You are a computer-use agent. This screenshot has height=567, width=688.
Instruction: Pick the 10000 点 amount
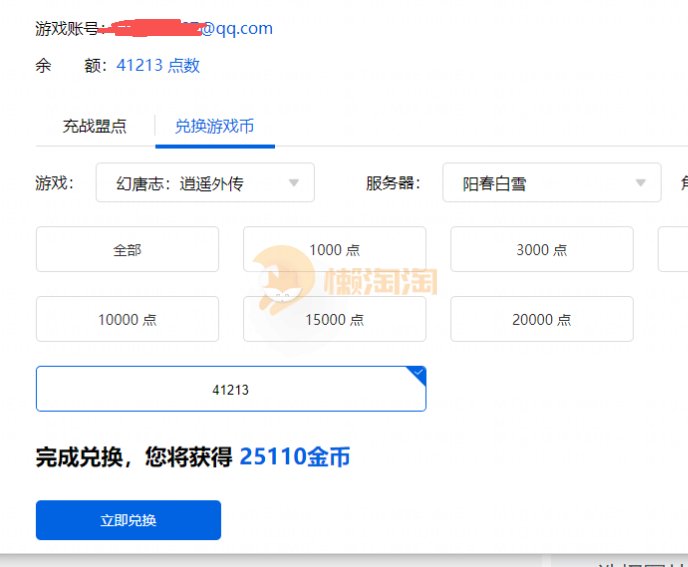tap(127, 319)
